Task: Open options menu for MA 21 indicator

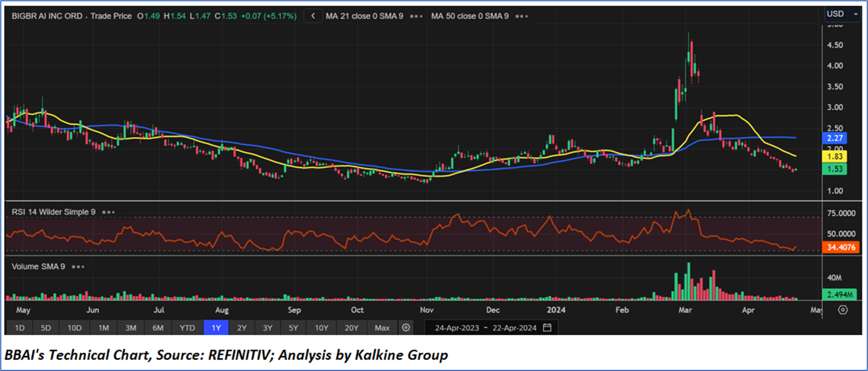Action: tap(416, 17)
